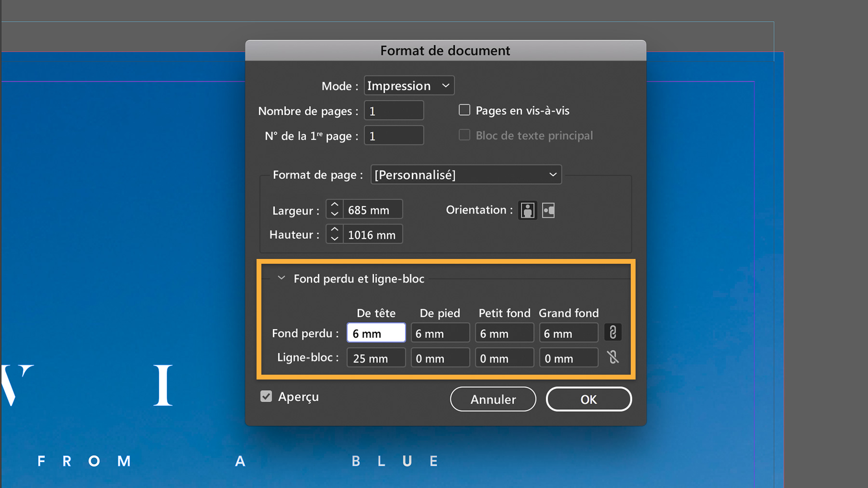The width and height of the screenshot is (868, 488).
Task: Select the Fond perdu Grand fond field
Action: (x=568, y=332)
